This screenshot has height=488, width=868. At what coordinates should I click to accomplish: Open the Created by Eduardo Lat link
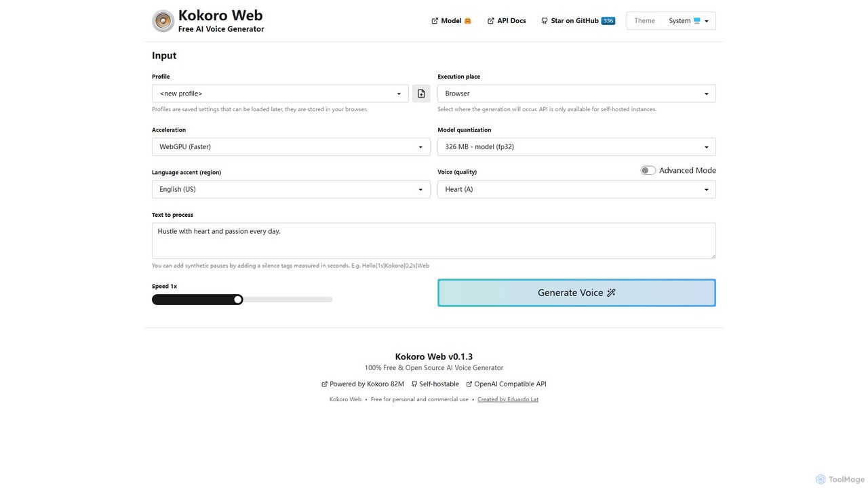(508, 399)
